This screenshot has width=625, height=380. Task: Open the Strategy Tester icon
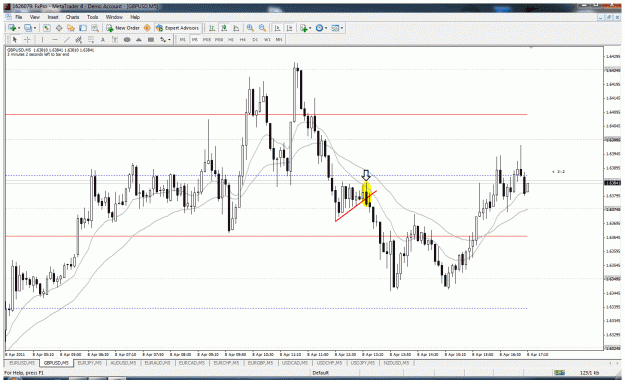coord(95,28)
